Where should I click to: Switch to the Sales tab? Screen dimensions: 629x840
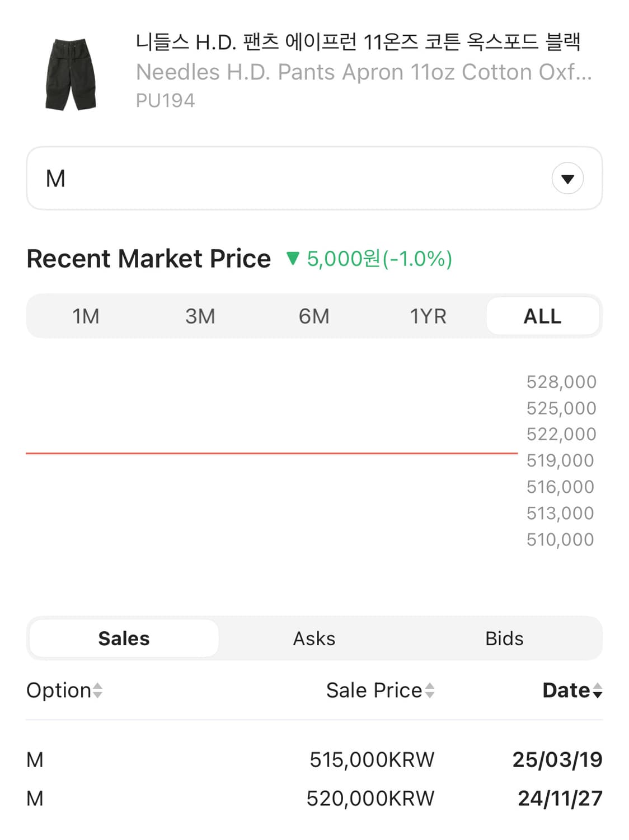click(124, 638)
